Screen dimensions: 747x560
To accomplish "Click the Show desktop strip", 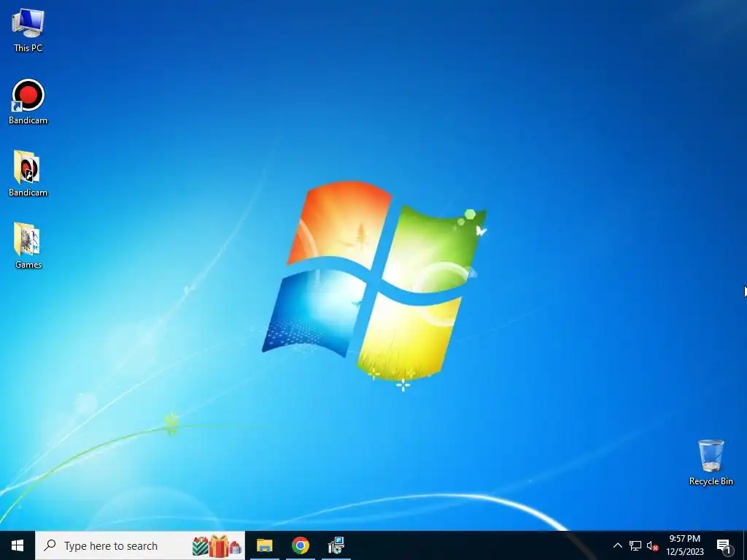I will tap(745, 545).
